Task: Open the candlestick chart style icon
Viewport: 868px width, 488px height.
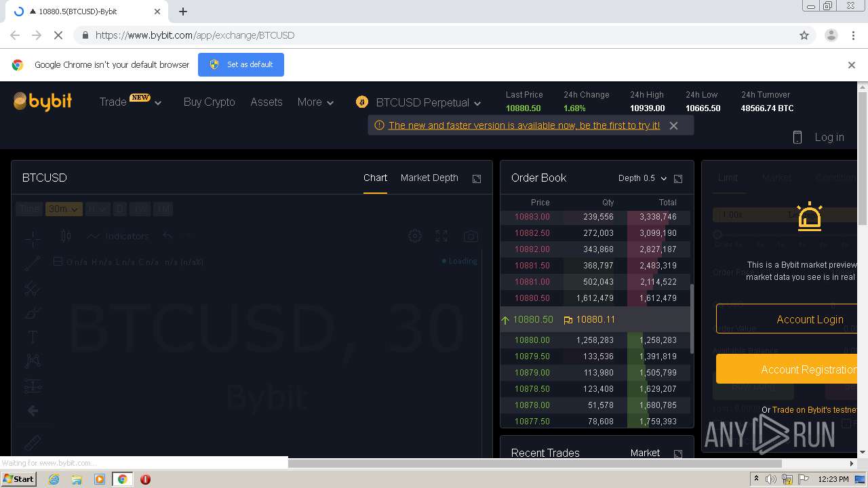Action: pyautogui.click(x=66, y=236)
